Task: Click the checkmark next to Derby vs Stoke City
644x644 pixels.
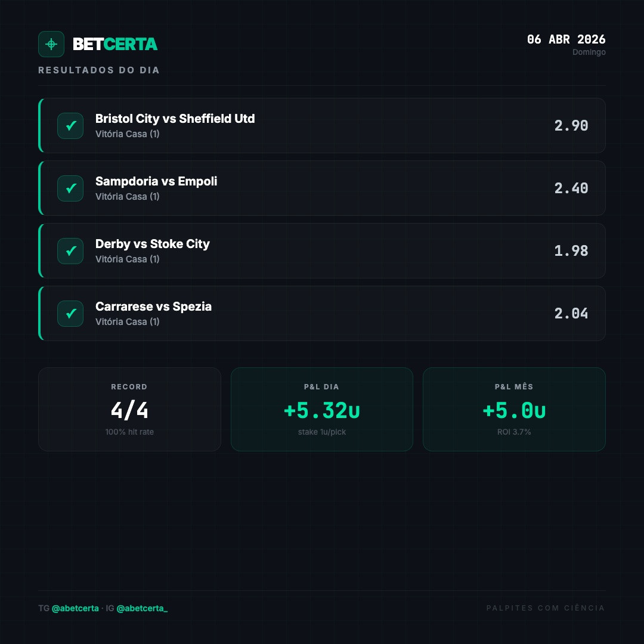Action: tap(70, 251)
